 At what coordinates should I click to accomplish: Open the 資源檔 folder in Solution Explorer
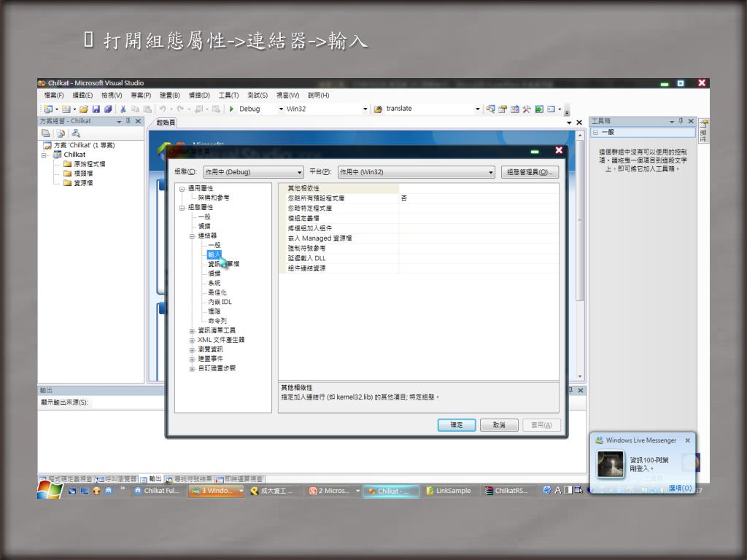click(x=78, y=183)
